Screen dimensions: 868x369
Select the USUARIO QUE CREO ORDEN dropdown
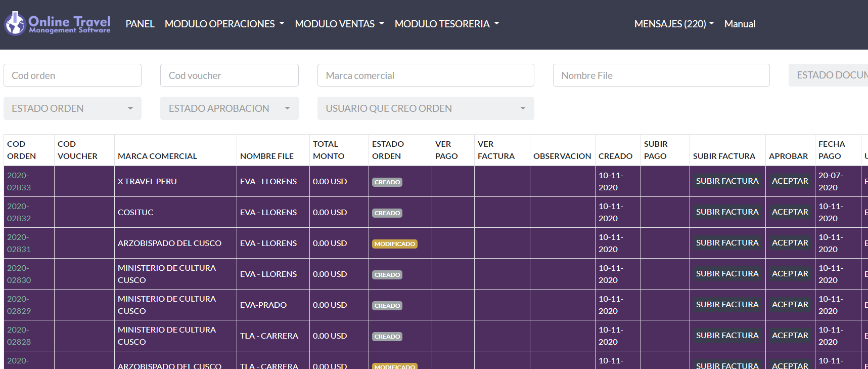point(425,108)
